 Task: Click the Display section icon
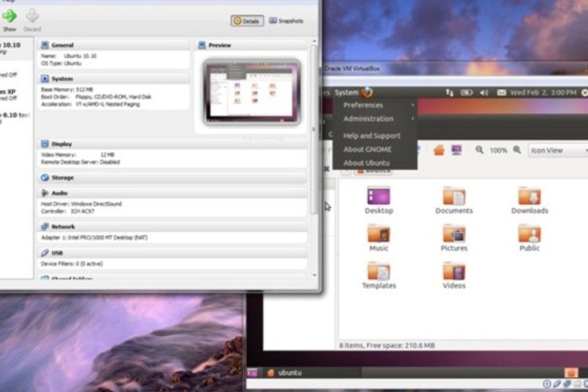click(x=45, y=144)
